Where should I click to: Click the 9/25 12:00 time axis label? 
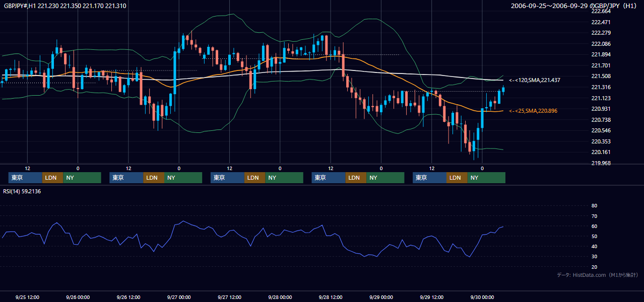point(27,297)
